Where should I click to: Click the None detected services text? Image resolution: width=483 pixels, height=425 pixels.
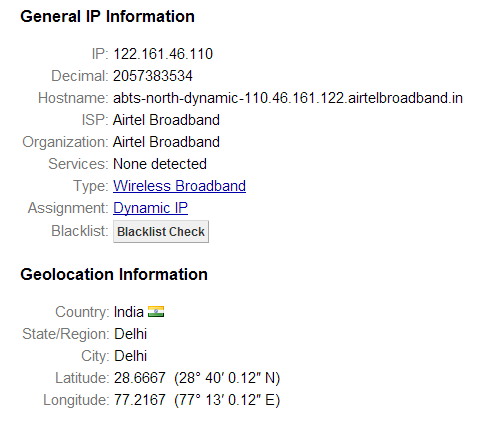pos(160,164)
